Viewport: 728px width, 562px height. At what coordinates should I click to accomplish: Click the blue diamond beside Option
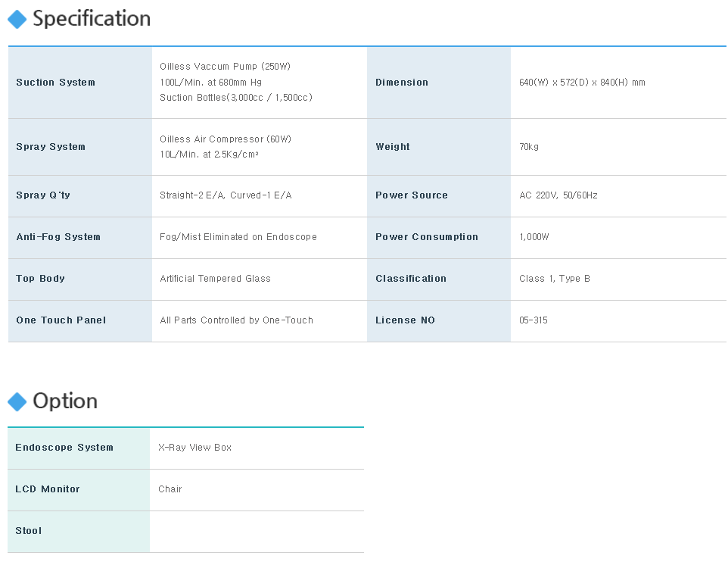click(x=17, y=401)
